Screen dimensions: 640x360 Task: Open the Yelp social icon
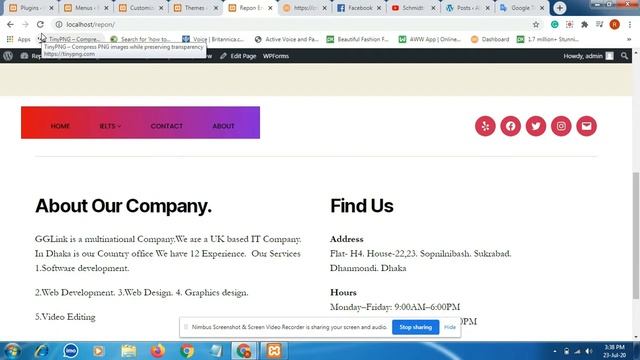tap(485, 126)
